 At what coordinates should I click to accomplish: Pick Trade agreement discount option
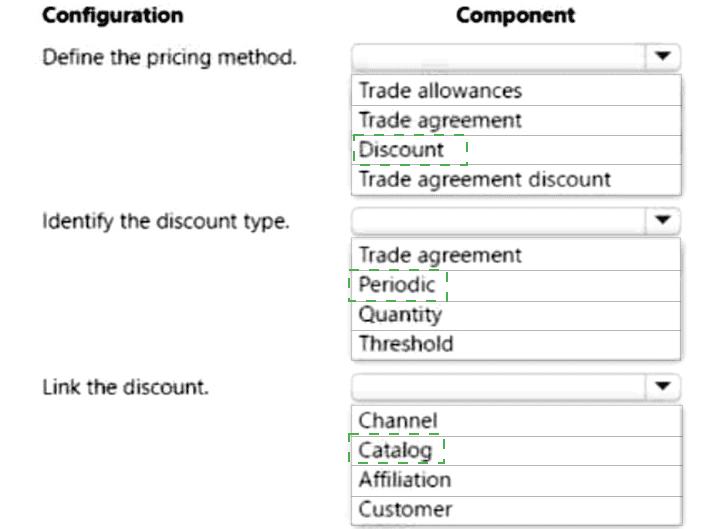(x=484, y=180)
